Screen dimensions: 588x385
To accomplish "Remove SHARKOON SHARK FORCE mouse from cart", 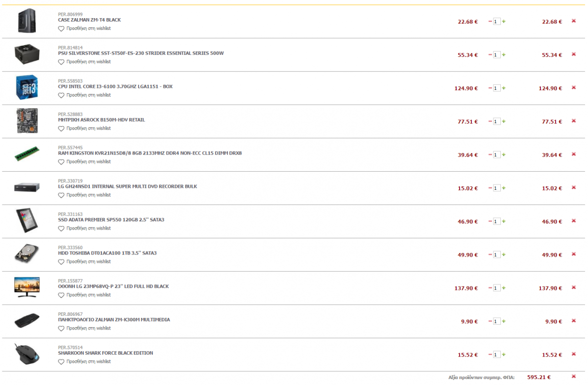I will coord(574,355).
